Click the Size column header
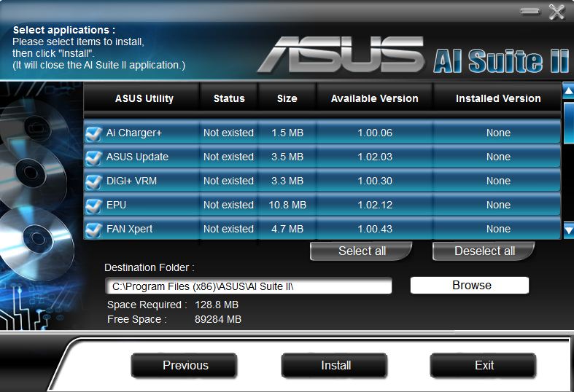Viewport: 574px width, 392px height. [287, 98]
